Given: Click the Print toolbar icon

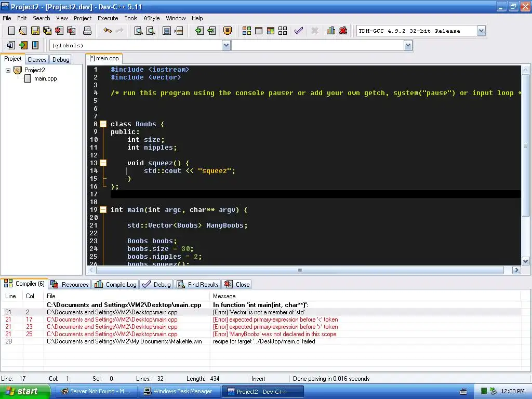Looking at the screenshot, I should (x=87, y=31).
